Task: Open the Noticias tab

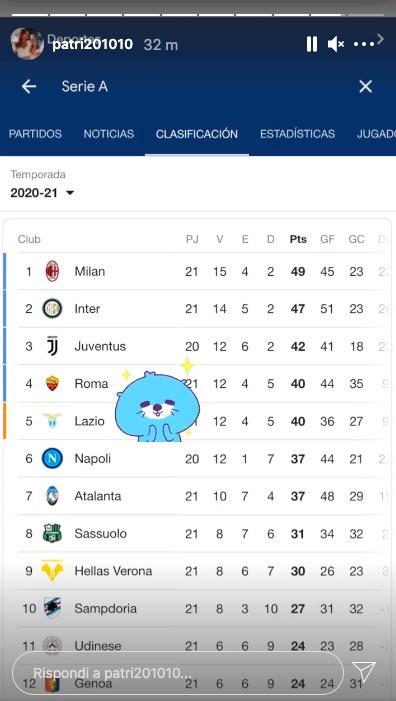Action: (109, 134)
